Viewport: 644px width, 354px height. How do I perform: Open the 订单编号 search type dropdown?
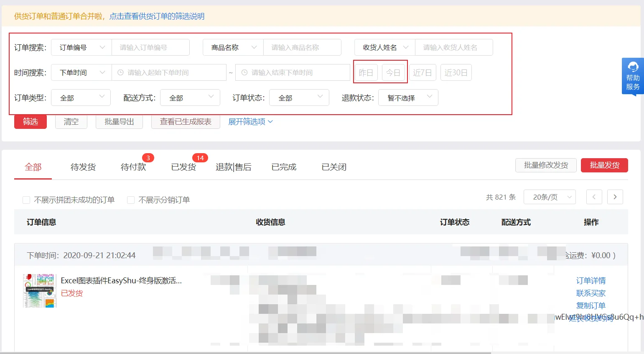click(x=81, y=47)
